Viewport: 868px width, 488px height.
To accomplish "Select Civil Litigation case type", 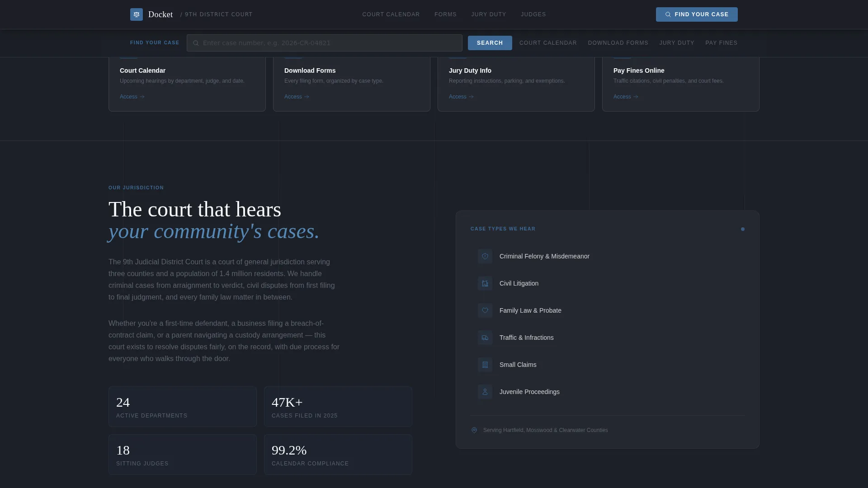I will (608, 283).
